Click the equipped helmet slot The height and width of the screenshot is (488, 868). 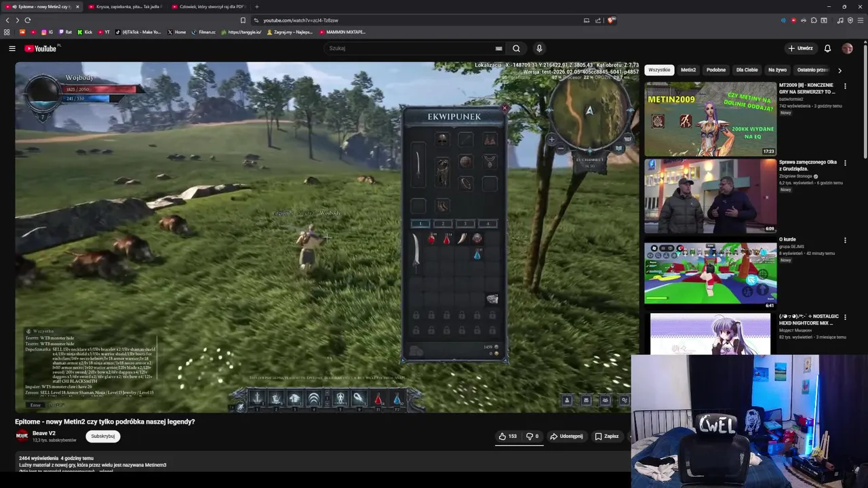442,140
